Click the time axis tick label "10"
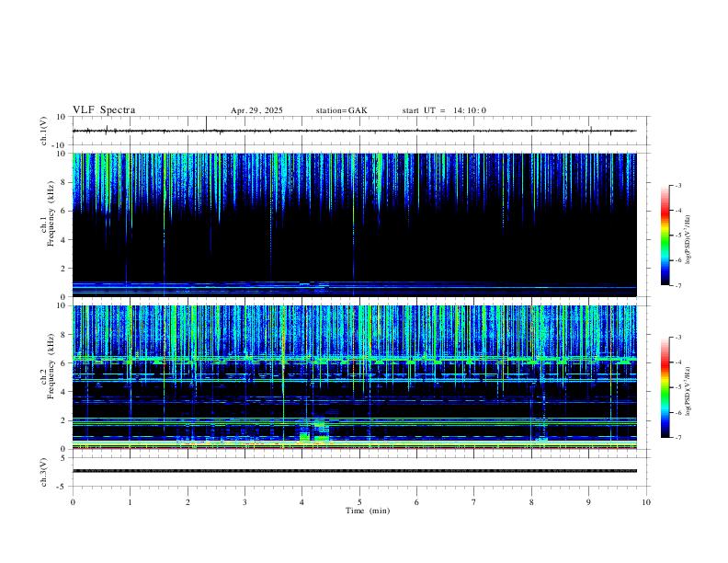Viewport: 728px width, 563px height. point(646,502)
